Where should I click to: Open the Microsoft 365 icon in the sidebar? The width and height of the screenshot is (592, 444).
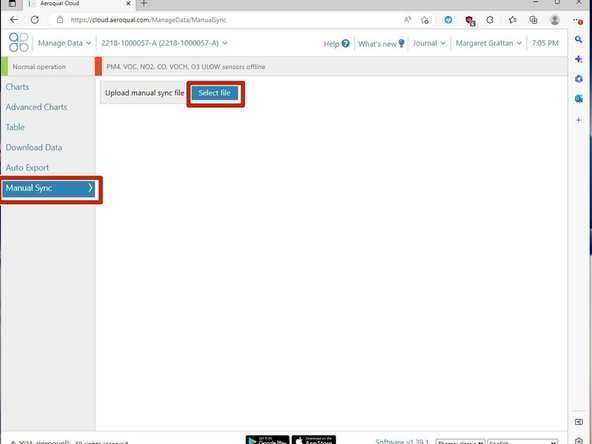578,79
